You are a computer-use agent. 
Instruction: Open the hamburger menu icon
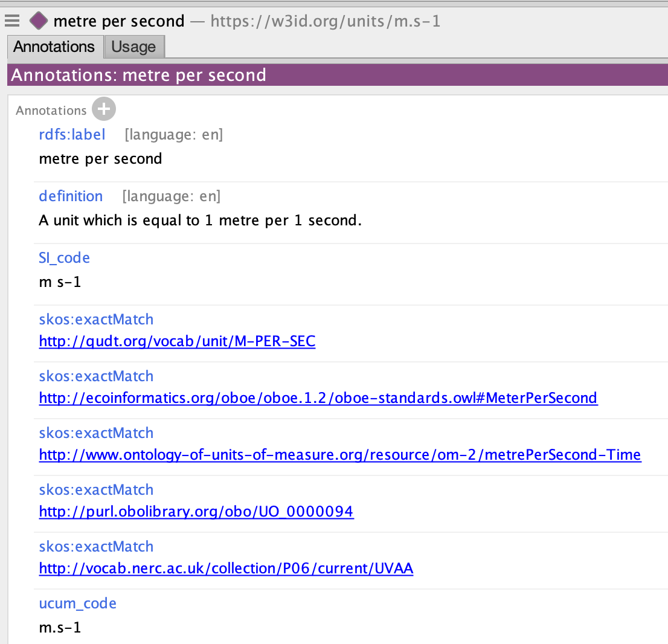point(12,21)
